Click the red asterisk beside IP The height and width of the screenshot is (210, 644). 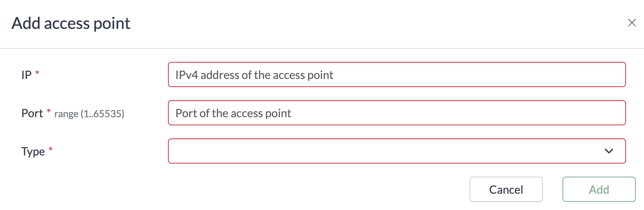[37, 73]
